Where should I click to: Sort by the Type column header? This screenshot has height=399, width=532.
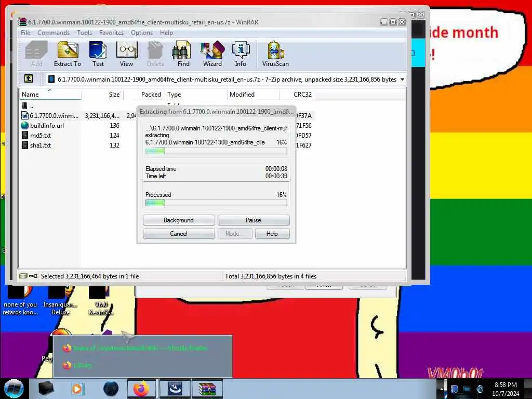point(196,95)
